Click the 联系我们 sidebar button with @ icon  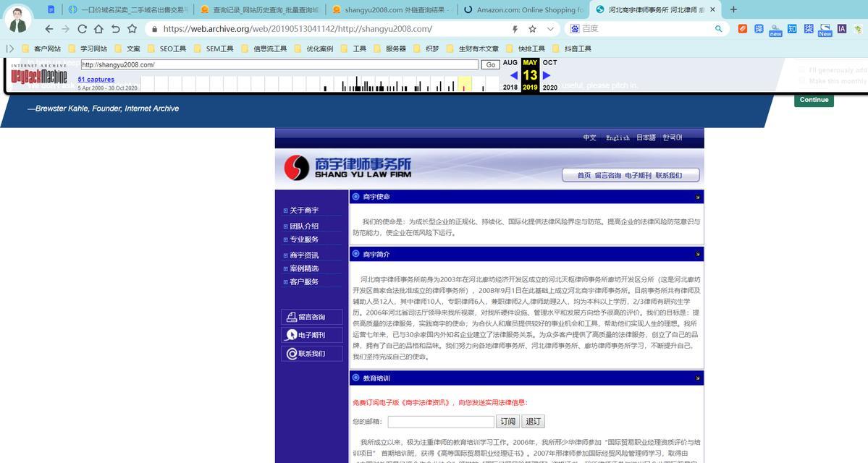tap(312, 354)
